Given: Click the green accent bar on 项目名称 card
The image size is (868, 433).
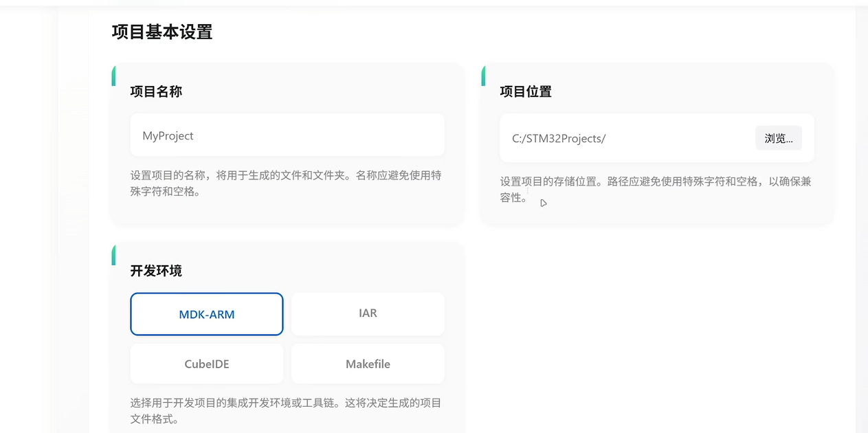Looking at the screenshot, I should (113, 76).
